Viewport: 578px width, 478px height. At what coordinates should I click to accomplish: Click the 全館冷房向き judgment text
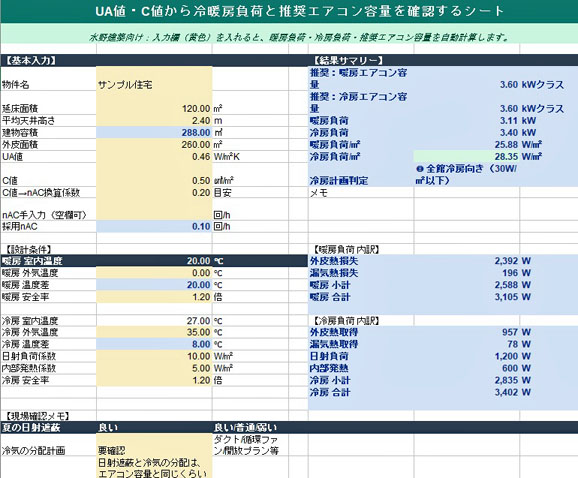(466, 175)
